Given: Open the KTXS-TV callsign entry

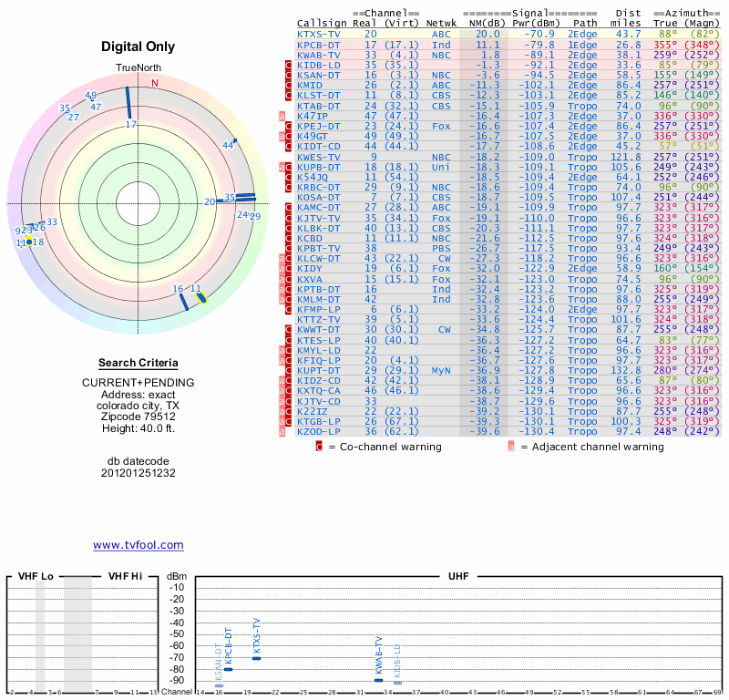Looking at the screenshot, I should click(x=319, y=33).
